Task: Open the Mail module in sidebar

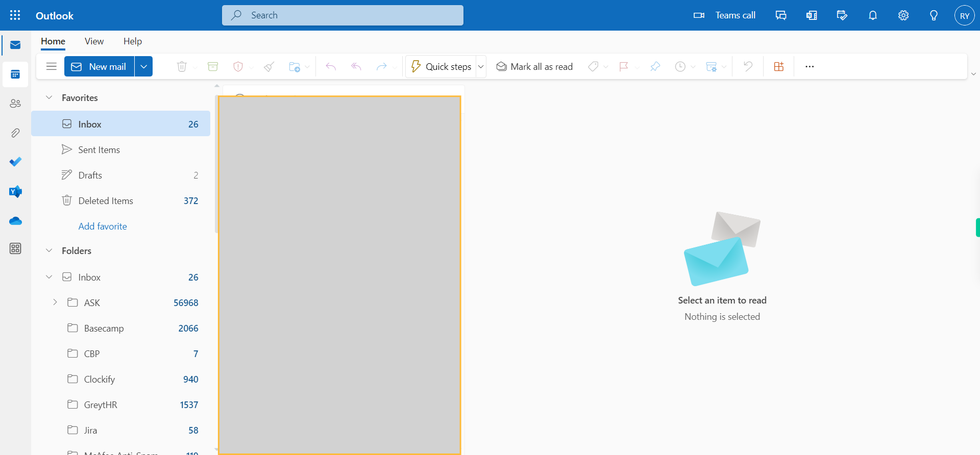Action: pyautogui.click(x=15, y=45)
